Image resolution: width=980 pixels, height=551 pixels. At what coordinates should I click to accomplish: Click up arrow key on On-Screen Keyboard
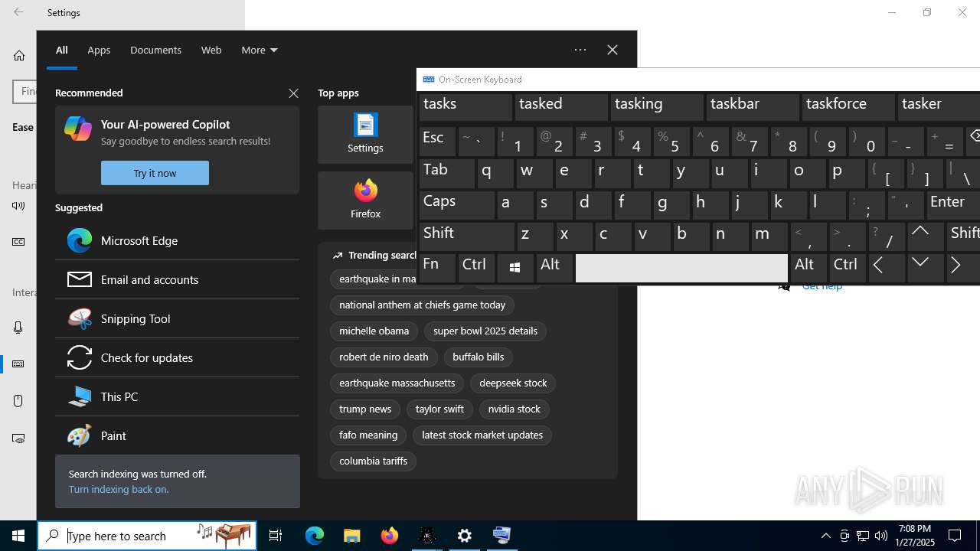click(x=925, y=236)
